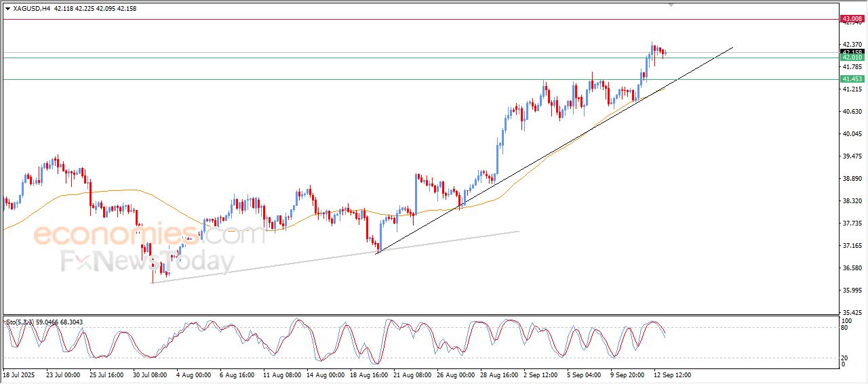Image resolution: width=868 pixels, height=384 pixels.
Task: Click the 39.475 price axis value
Action: point(852,156)
